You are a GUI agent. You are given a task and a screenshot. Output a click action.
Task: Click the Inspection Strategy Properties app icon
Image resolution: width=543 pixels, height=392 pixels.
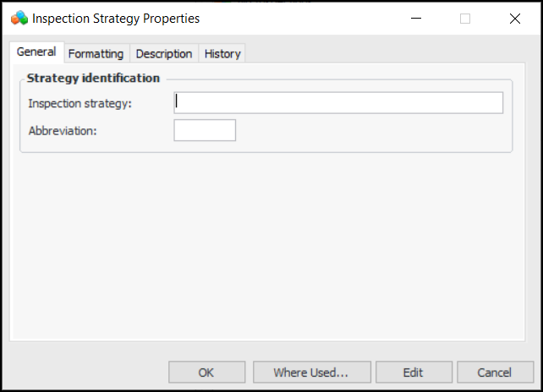coord(19,18)
